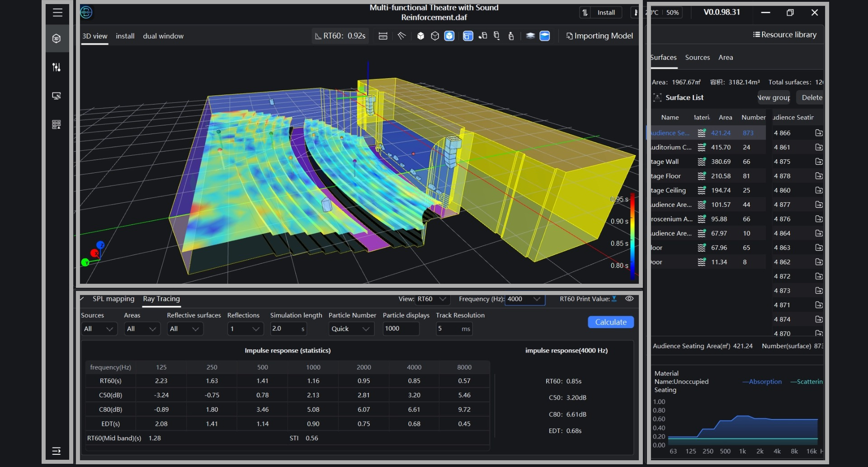The width and height of the screenshot is (868, 467).
Task: Switch to solid cube shading mode
Action: [x=420, y=36]
